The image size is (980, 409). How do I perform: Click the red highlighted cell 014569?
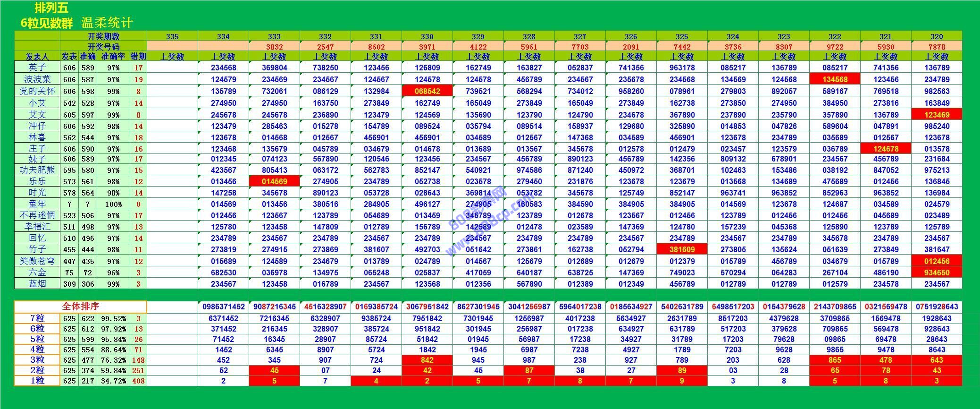click(274, 181)
